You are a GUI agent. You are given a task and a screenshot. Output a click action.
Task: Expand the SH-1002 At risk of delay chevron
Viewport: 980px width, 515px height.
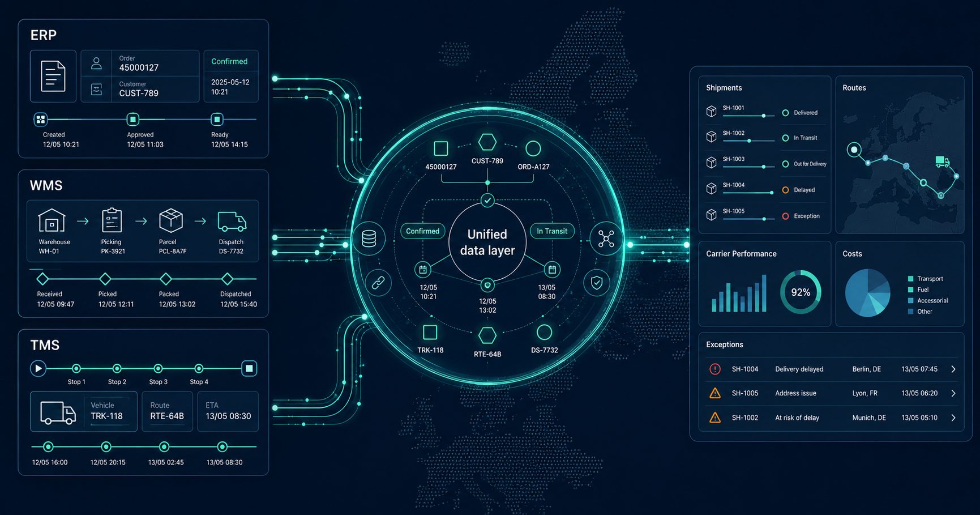tap(953, 418)
